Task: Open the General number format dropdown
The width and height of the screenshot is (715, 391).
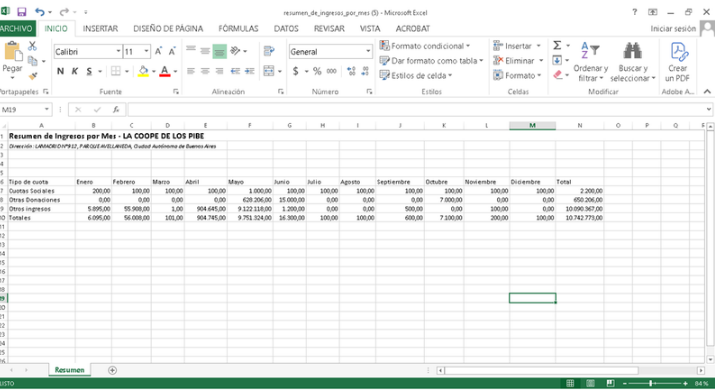Action: click(x=368, y=52)
